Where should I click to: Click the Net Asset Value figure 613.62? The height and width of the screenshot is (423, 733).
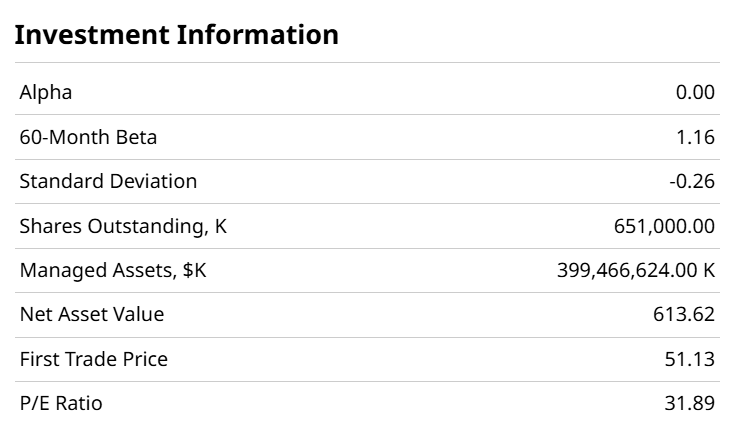684,314
